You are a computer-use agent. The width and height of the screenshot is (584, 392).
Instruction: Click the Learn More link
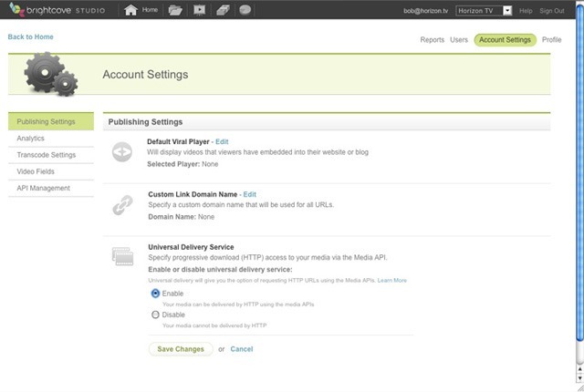coord(392,281)
